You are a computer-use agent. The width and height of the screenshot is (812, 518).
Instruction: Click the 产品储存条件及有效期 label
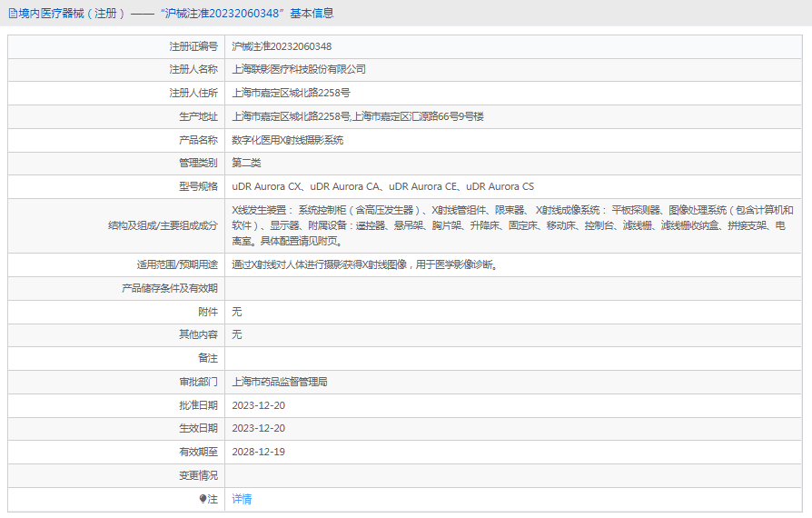[170, 288]
